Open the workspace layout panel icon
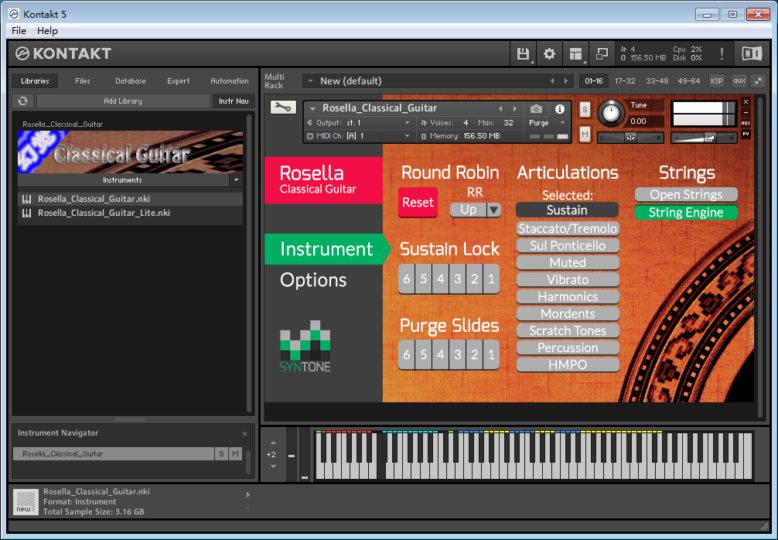This screenshot has height=540, width=778. (575, 54)
